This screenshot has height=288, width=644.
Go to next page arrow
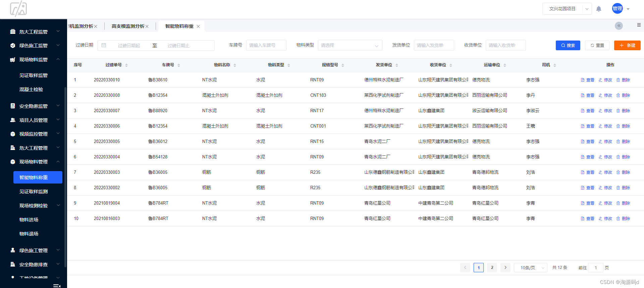point(505,268)
